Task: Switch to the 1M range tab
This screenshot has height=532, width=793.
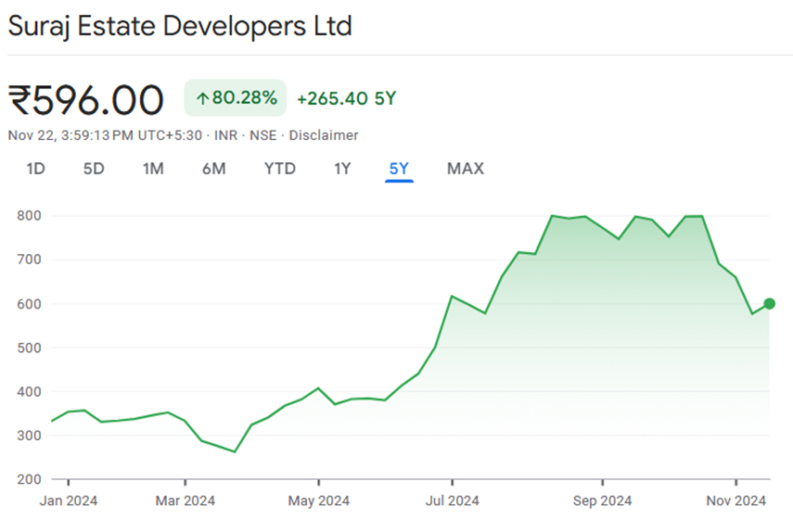Action: pyautogui.click(x=153, y=169)
